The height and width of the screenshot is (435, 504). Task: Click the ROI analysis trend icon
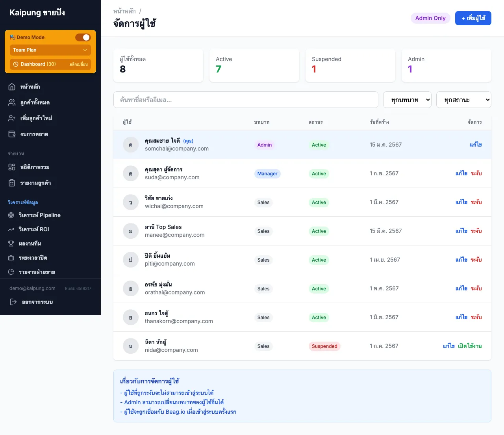[11, 229]
